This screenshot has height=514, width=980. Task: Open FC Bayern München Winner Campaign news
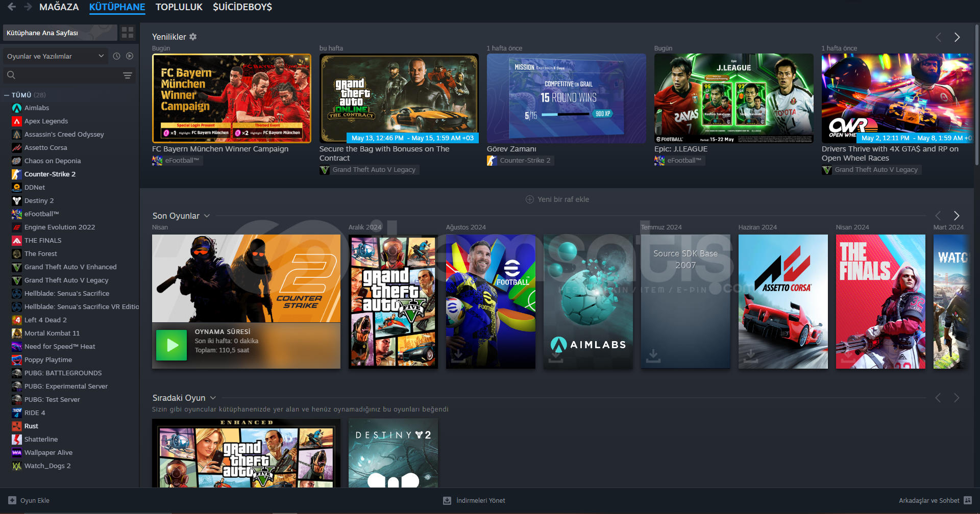coord(232,98)
